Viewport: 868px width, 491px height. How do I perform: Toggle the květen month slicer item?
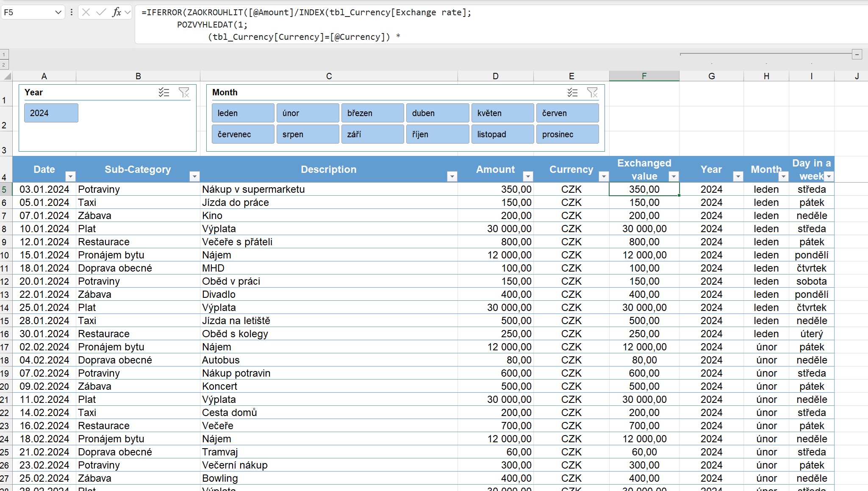503,113
